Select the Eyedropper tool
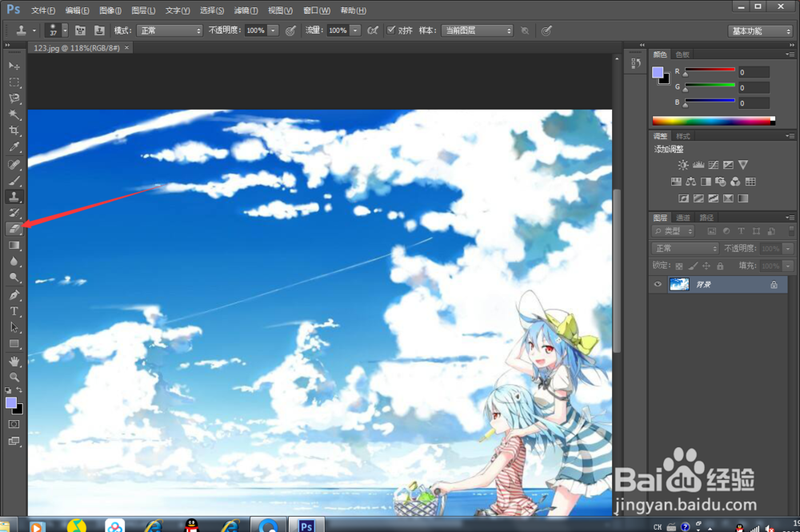 [14, 147]
